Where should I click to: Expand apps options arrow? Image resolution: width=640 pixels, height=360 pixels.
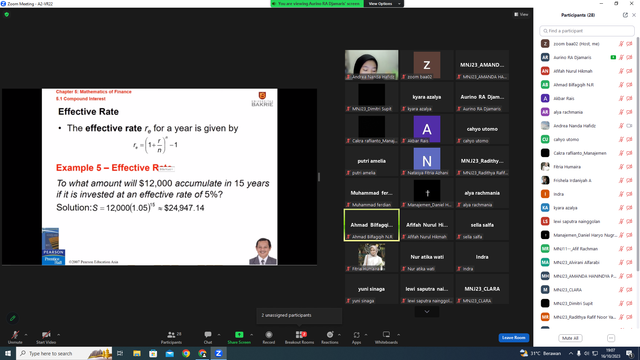pyautogui.click(x=366, y=335)
